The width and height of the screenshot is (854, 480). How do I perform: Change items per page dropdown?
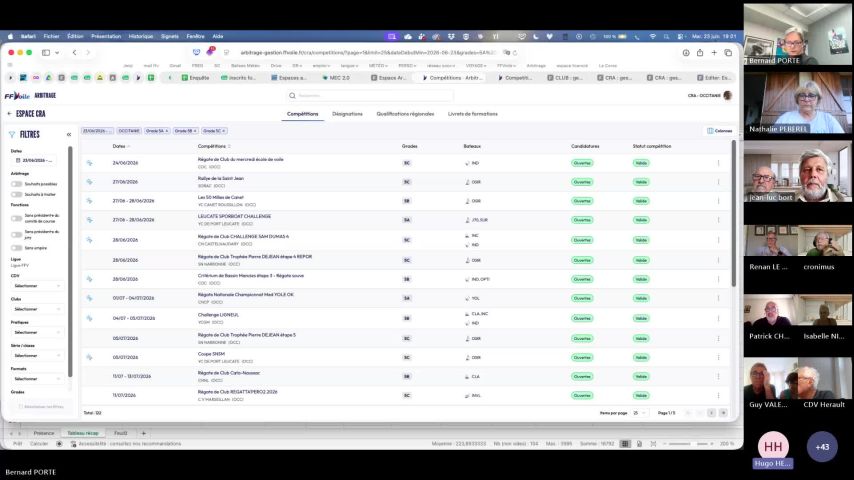pyautogui.click(x=639, y=413)
